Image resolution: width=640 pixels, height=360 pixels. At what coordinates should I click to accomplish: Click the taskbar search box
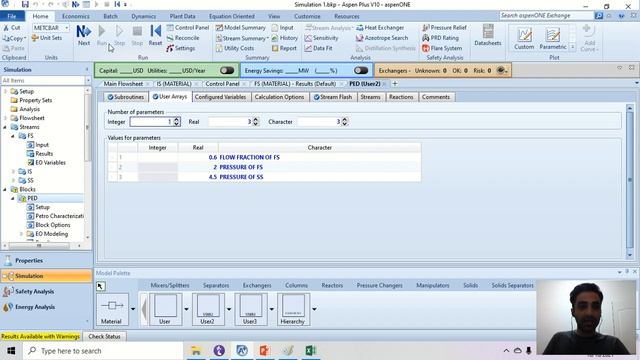(x=103, y=351)
